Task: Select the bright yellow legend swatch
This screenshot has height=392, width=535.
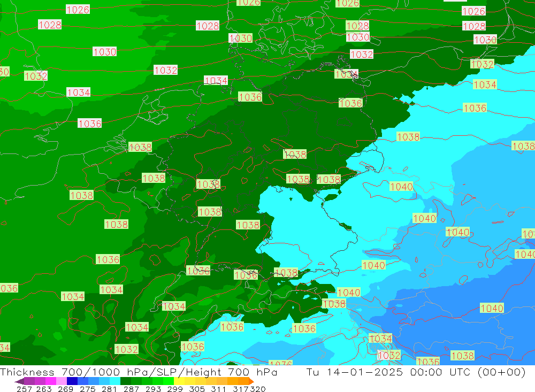Action: coord(179,381)
